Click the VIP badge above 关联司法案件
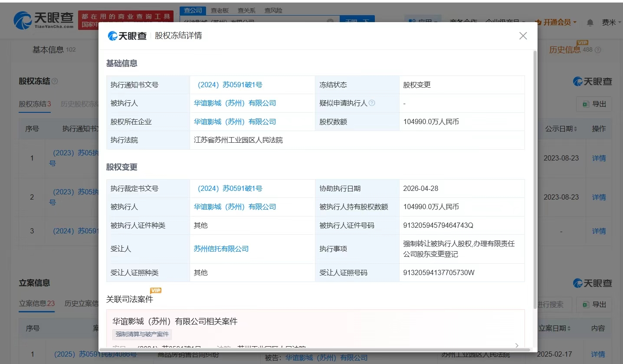Image resolution: width=623 pixels, height=364 pixels. click(156, 290)
